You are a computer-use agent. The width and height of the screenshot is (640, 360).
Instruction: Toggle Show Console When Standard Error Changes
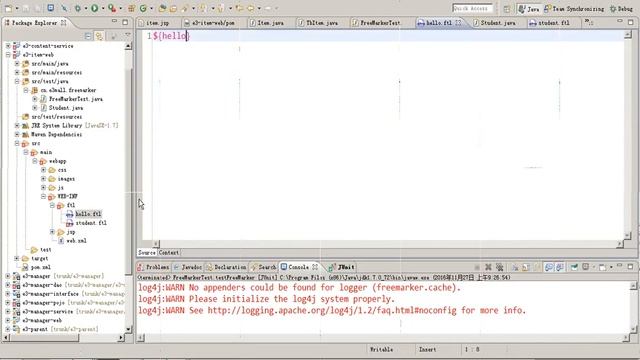tap(560, 267)
